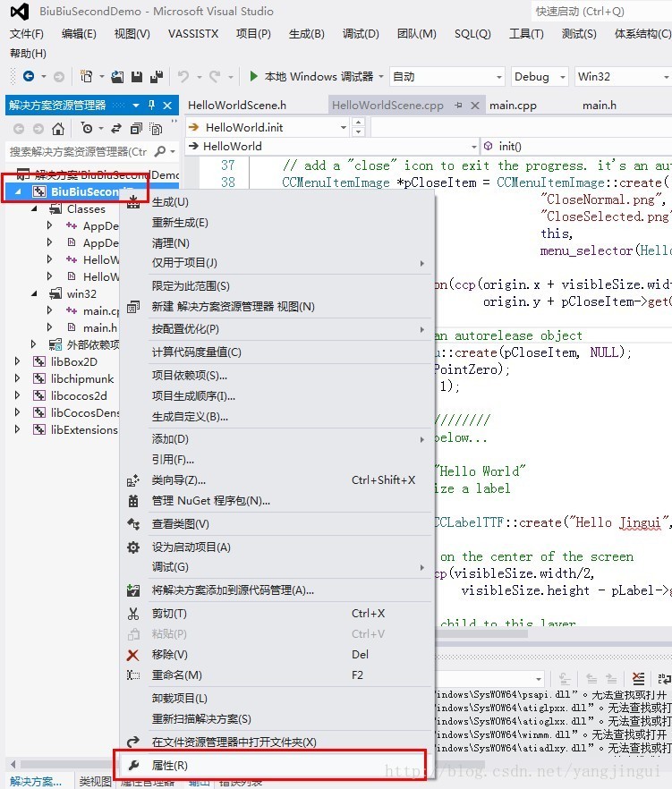This screenshot has height=789, width=672.
Task: Expand the 外部依赖项 node
Action: tap(34, 344)
